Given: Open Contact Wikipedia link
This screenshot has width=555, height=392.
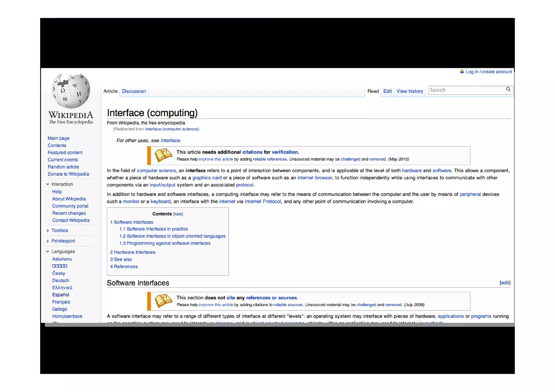Looking at the screenshot, I should pos(71,220).
